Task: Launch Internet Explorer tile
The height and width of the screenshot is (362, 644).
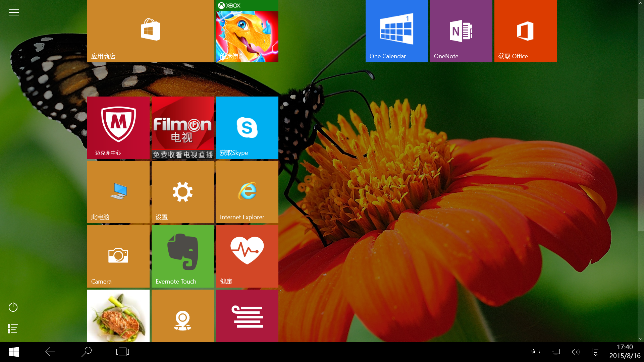Action: (x=247, y=192)
